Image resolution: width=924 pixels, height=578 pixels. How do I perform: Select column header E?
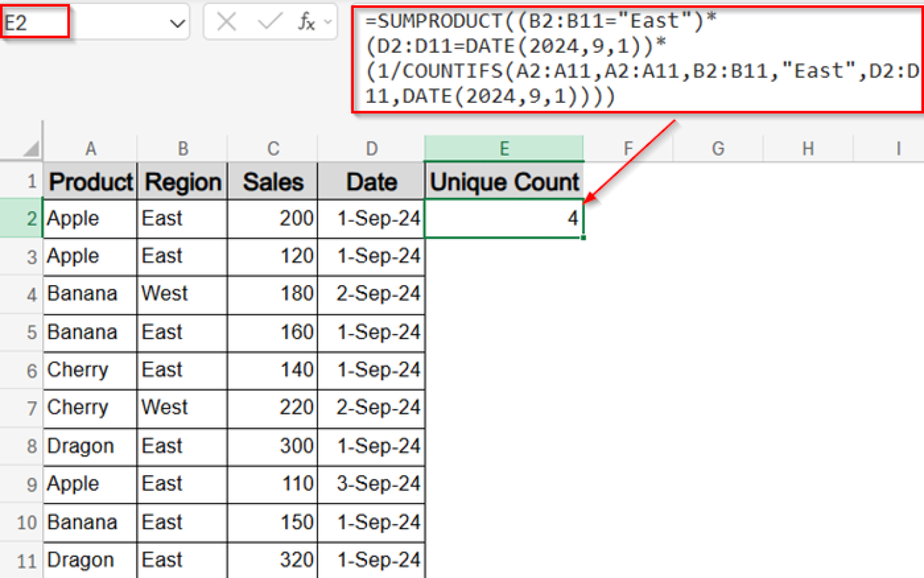[x=504, y=148]
